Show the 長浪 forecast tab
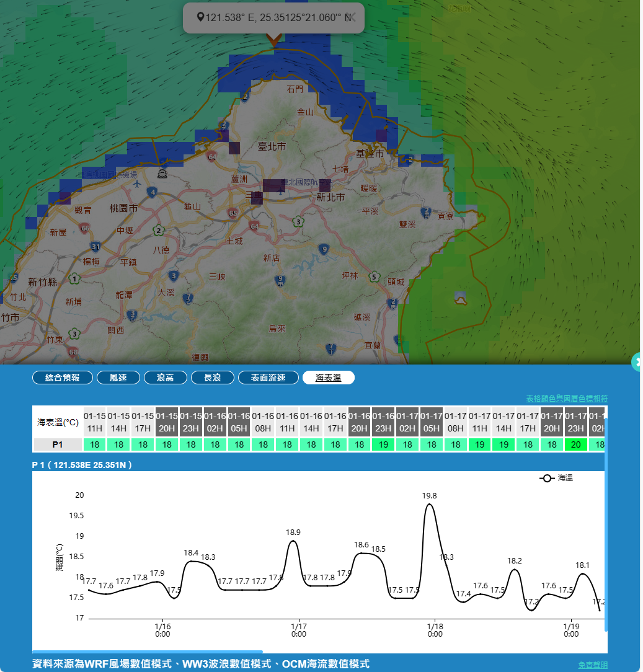 (x=212, y=378)
